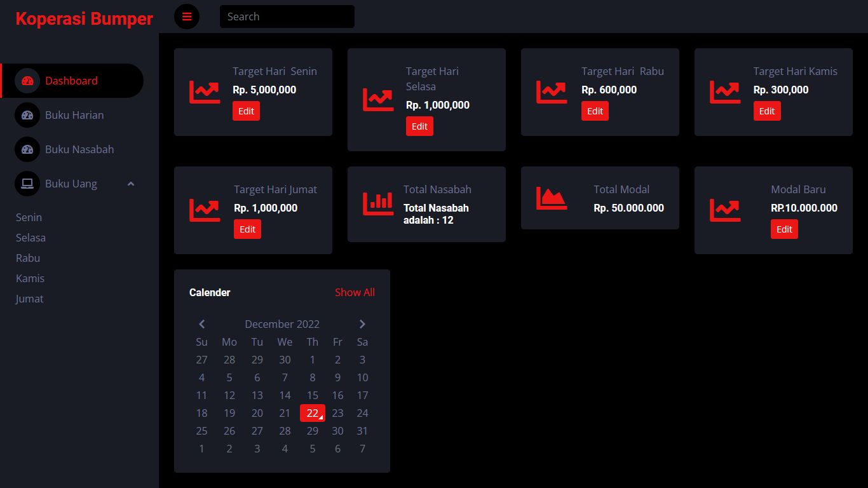
Task: Click the Search input field
Action: pos(287,17)
